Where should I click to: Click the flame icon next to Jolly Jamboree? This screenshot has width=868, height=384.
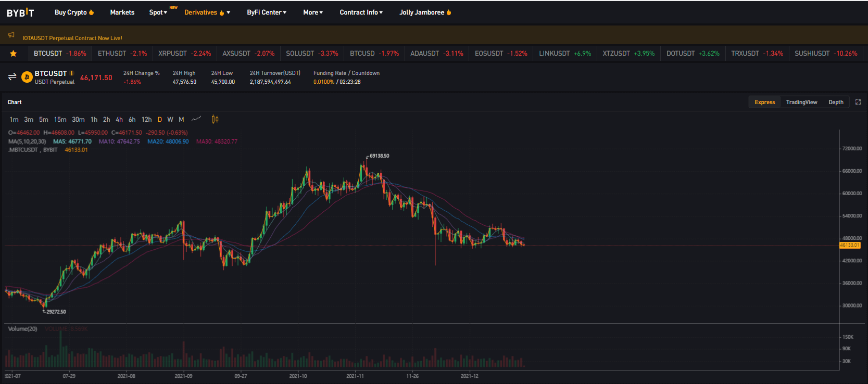tap(449, 12)
